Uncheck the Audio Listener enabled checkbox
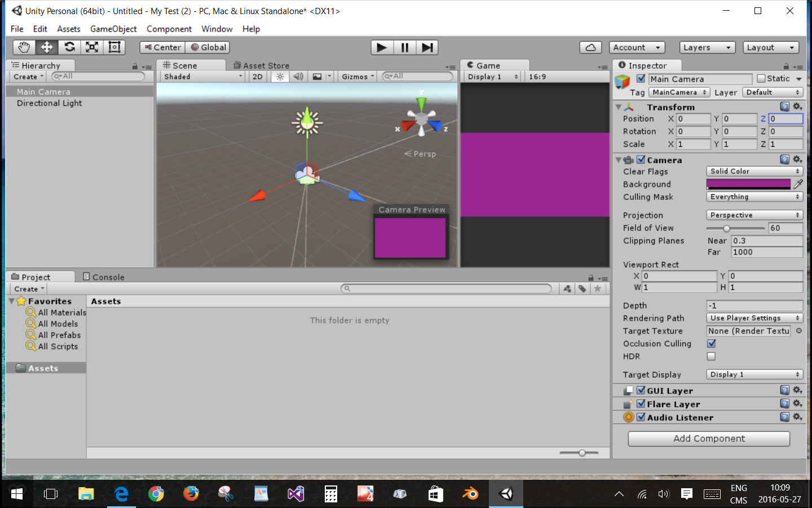The height and width of the screenshot is (508, 812). pos(641,417)
